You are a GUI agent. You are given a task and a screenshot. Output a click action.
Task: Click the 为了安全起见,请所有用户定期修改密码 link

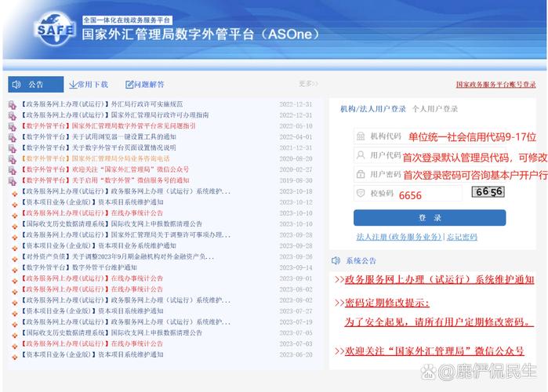[x=439, y=321]
